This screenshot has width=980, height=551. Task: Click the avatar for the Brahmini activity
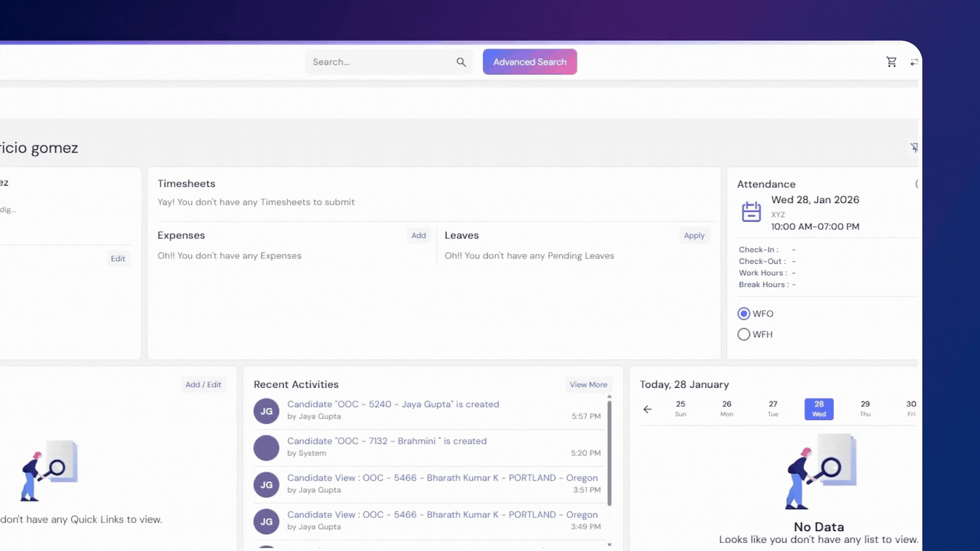point(266,448)
